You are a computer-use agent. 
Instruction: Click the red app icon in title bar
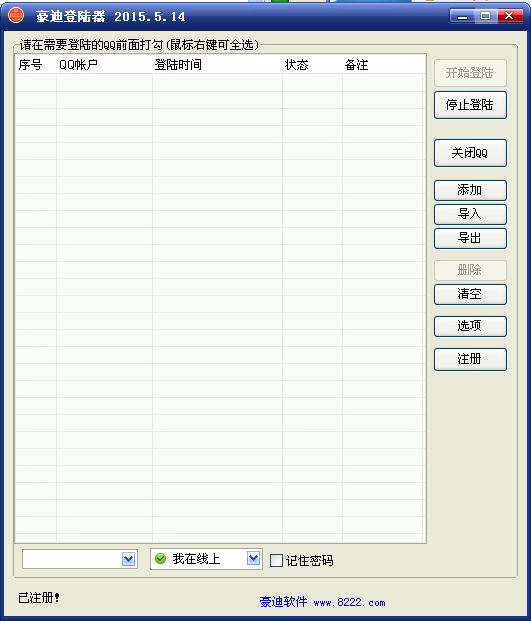click(16, 15)
